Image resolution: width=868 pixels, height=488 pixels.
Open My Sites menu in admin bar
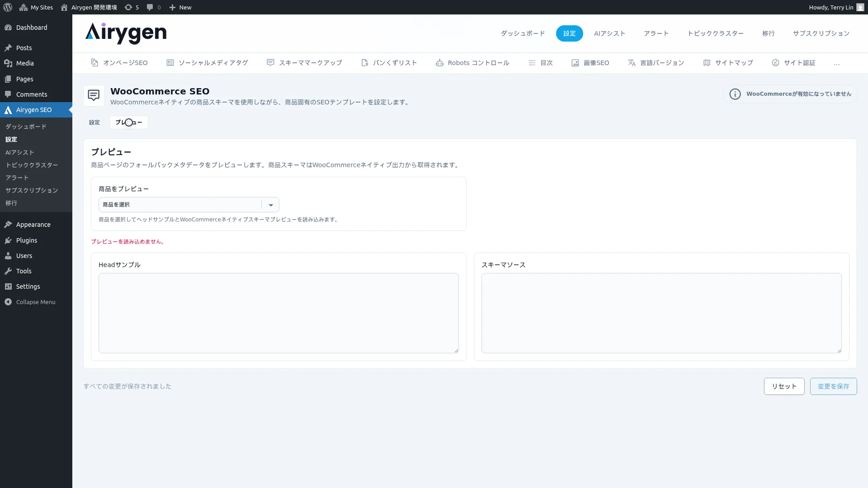[x=36, y=7]
